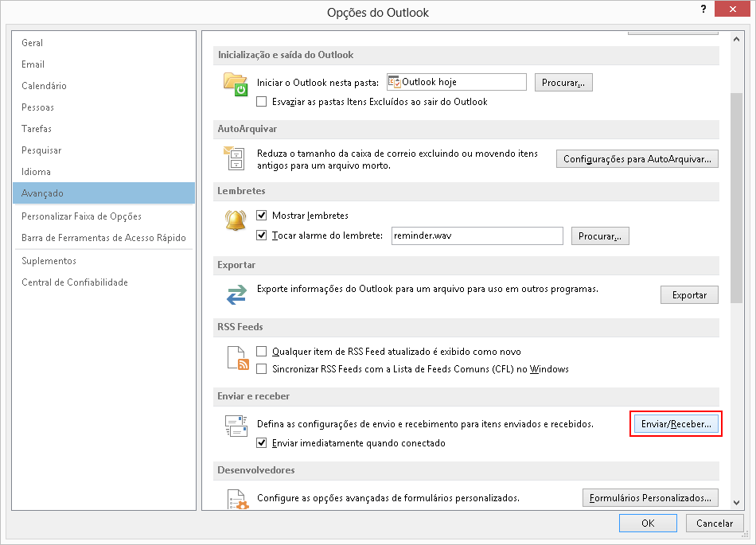
Task: Click the reminder.wav sound file field
Action: (477, 236)
